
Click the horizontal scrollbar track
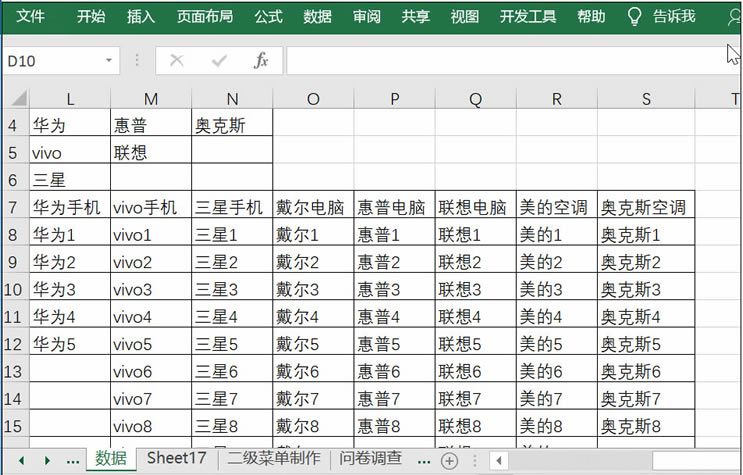pos(580,460)
